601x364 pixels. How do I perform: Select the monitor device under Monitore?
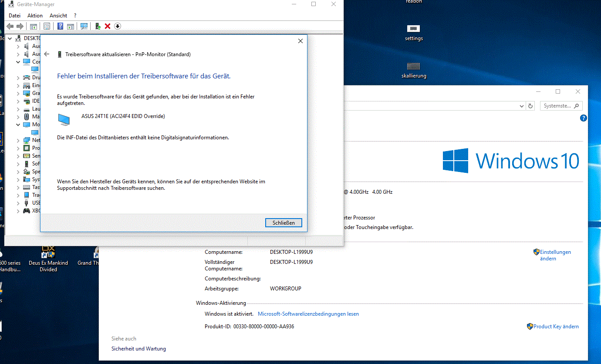(35, 132)
